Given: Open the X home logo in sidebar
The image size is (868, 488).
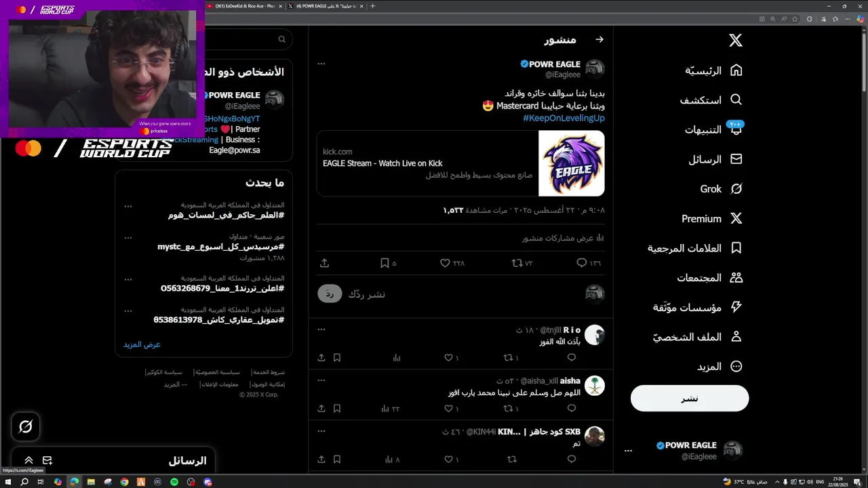Looking at the screenshot, I should [x=736, y=41].
